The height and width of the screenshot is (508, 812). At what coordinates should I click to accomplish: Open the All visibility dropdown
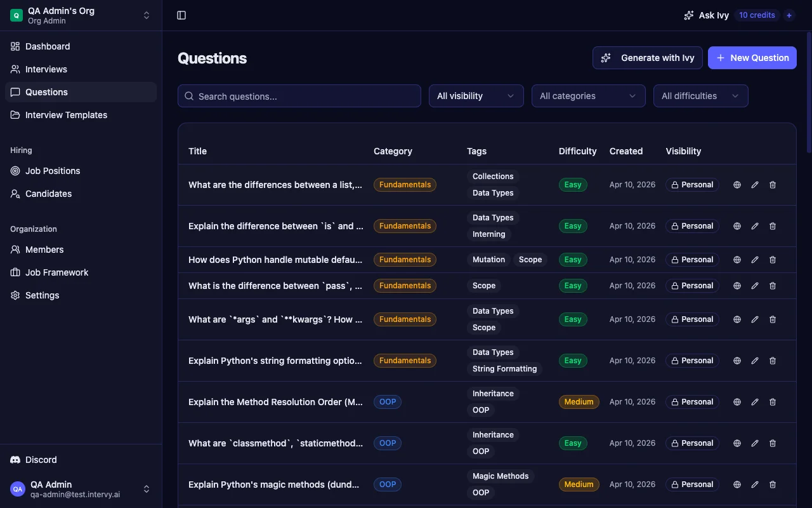476,96
